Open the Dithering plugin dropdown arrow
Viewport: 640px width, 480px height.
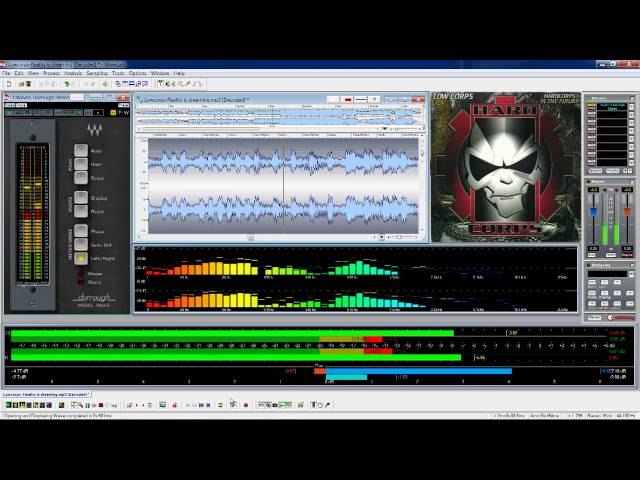(x=631, y=274)
